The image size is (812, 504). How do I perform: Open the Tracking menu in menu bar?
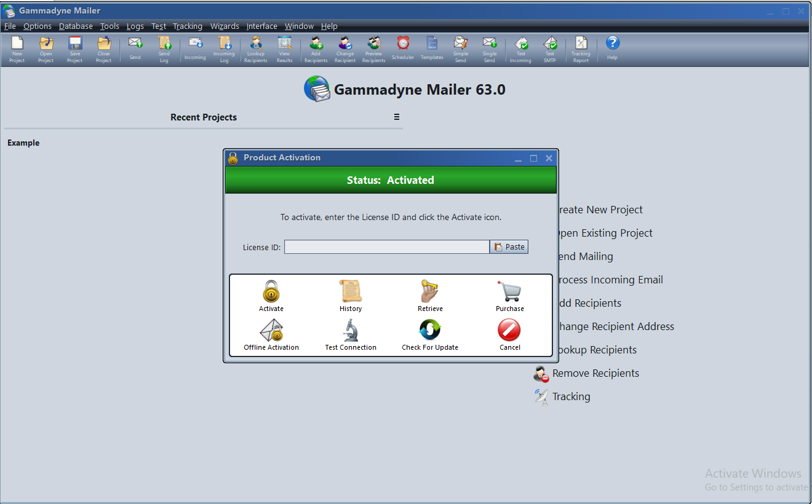[188, 26]
